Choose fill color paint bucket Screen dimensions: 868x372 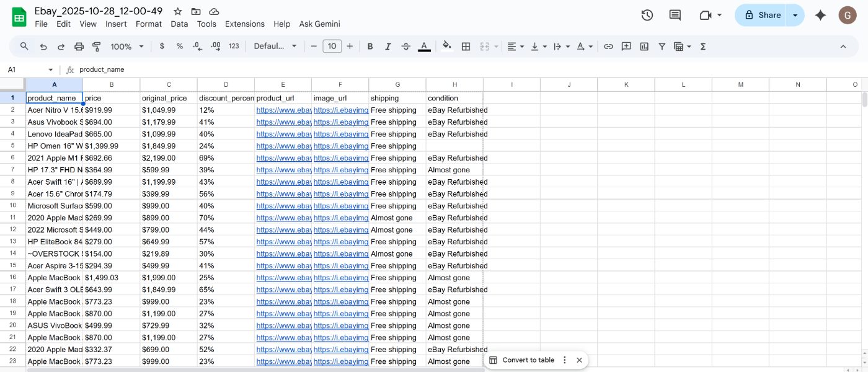coord(447,46)
